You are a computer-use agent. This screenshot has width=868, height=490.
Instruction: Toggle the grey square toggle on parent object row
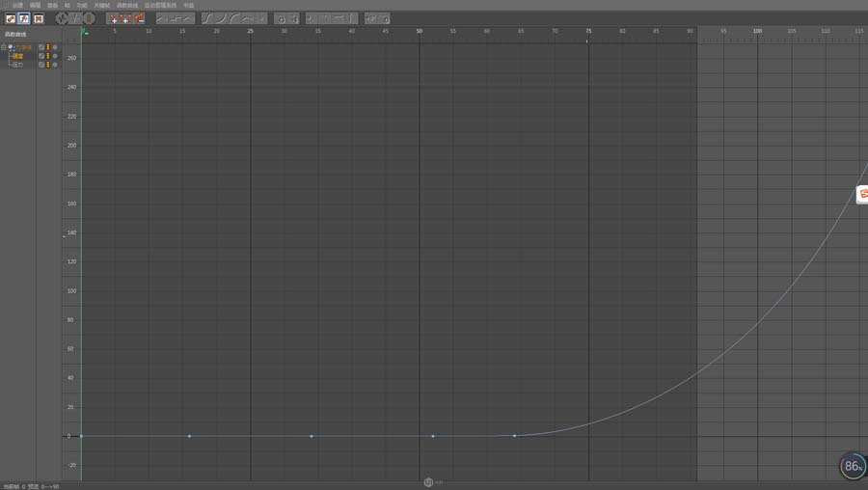coord(41,47)
